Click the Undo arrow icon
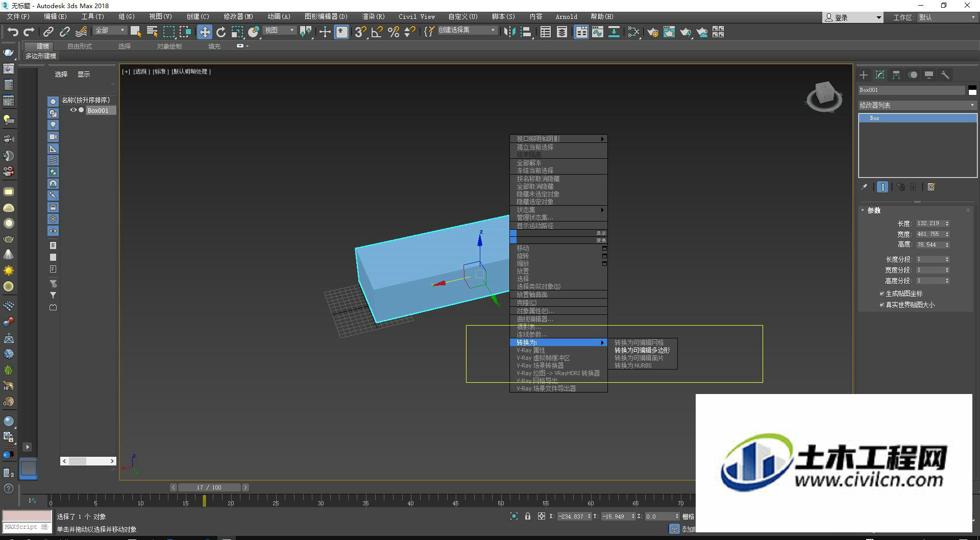 coord(12,32)
